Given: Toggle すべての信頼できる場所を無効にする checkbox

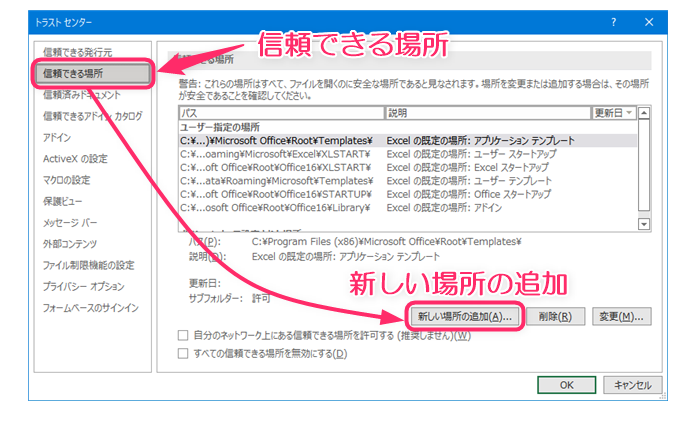Looking at the screenshot, I should point(182,353).
